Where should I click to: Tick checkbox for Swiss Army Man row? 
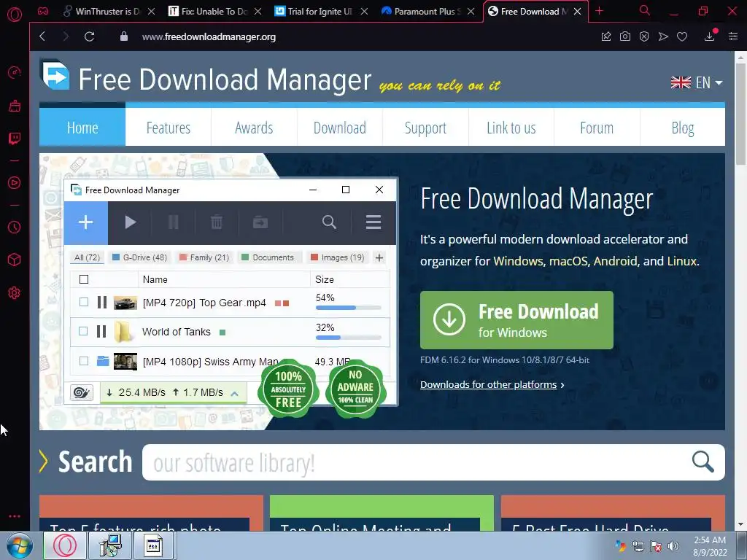84,361
